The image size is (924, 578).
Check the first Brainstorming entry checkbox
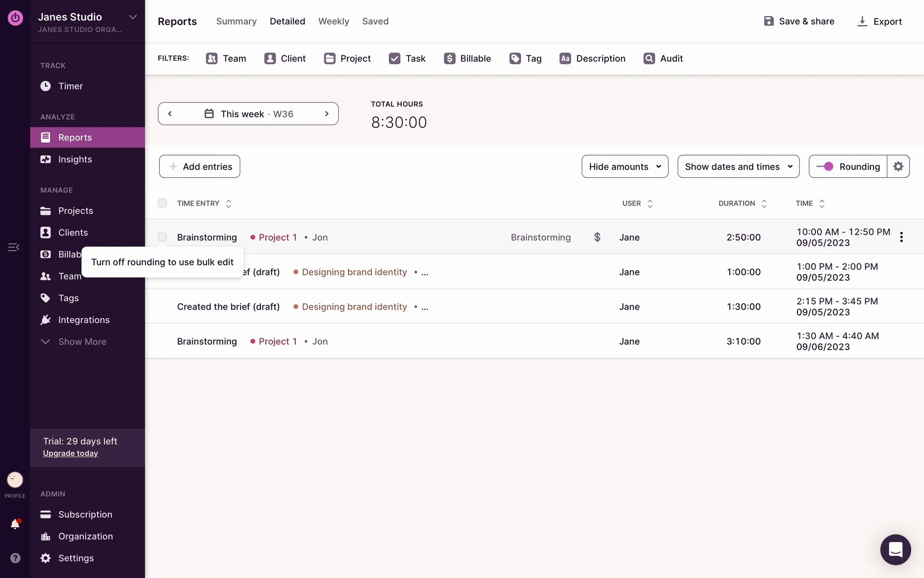click(162, 237)
